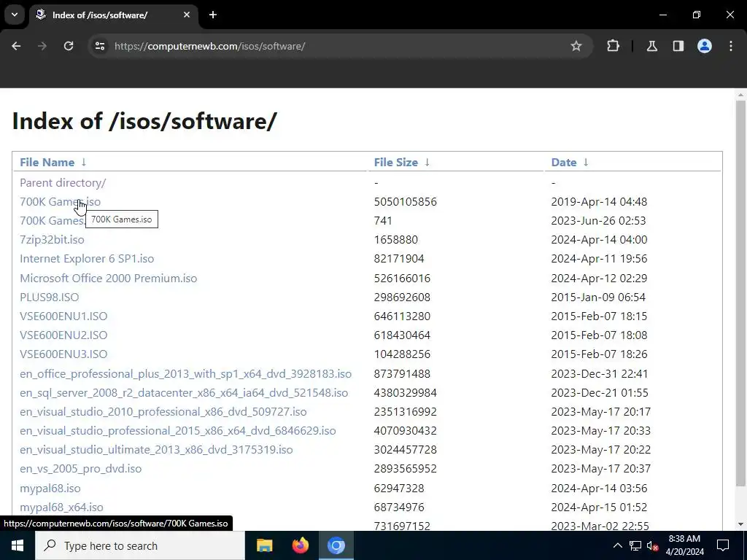The image size is (747, 560).
Task: Click the taskbar search box
Action: tap(140, 545)
